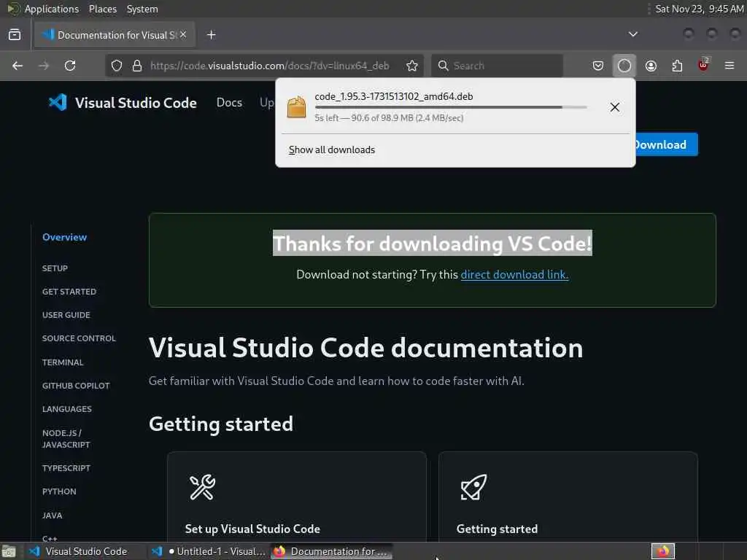Click the Thanks for downloading heading
Viewport: 747px width, 560px height.
pos(432,244)
